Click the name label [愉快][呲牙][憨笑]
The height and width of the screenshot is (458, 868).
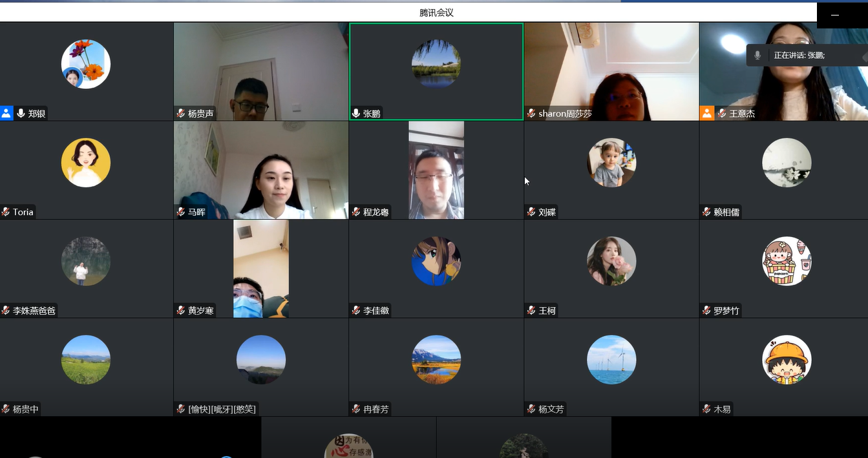click(222, 409)
